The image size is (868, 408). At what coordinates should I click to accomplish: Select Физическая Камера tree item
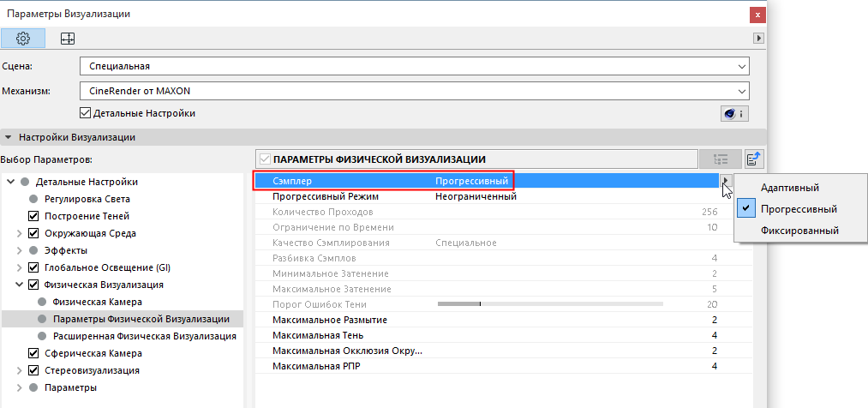(x=98, y=302)
